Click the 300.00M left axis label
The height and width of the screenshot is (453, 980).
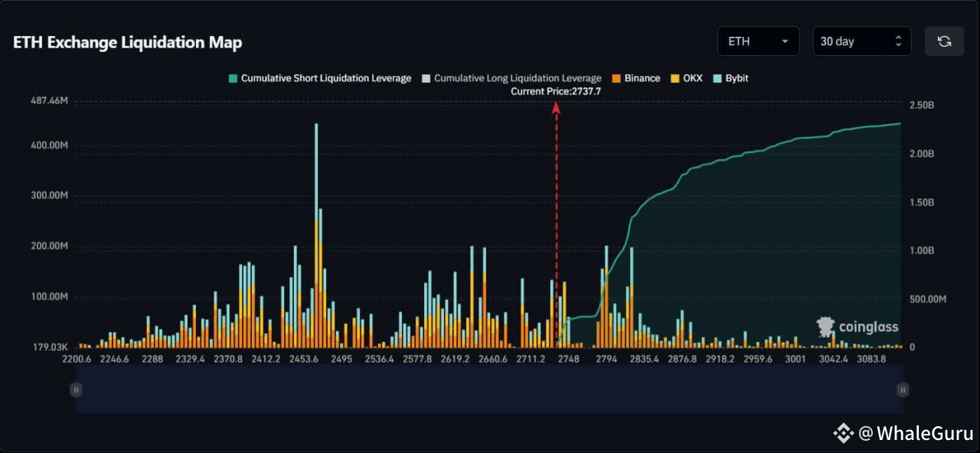click(x=50, y=195)
